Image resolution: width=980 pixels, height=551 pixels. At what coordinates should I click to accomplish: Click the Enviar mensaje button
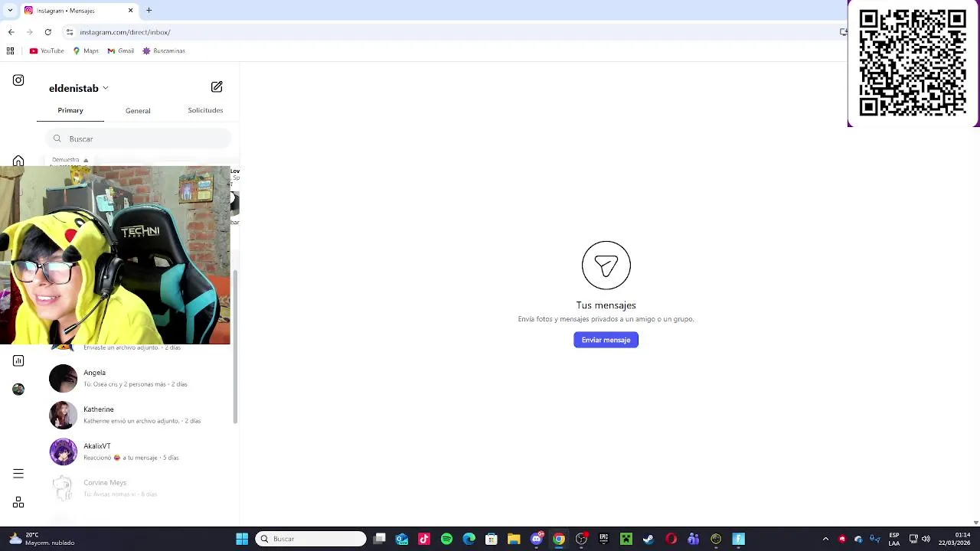pos(606,340)
